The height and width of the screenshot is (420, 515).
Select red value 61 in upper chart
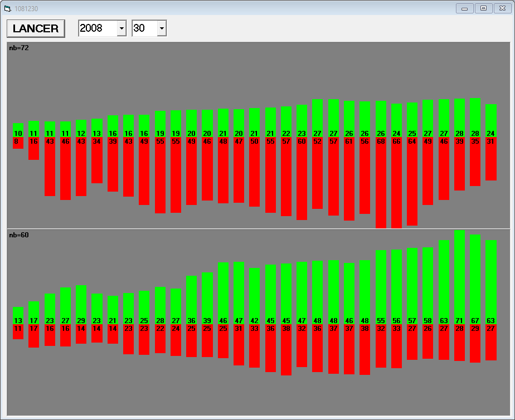[x=349, y=141]
